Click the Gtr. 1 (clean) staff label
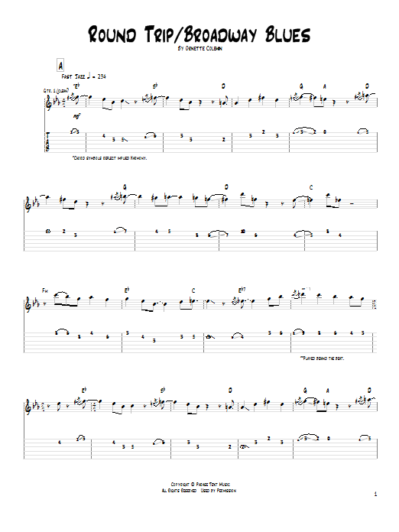The height and width of the screenshot is (532, 399). (x=56, y=91)
